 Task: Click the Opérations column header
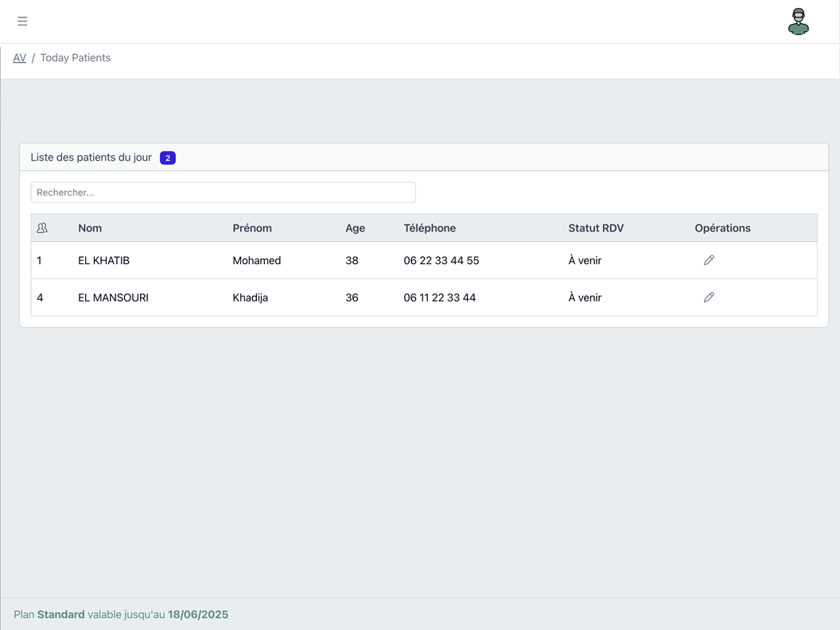(722, 228)
